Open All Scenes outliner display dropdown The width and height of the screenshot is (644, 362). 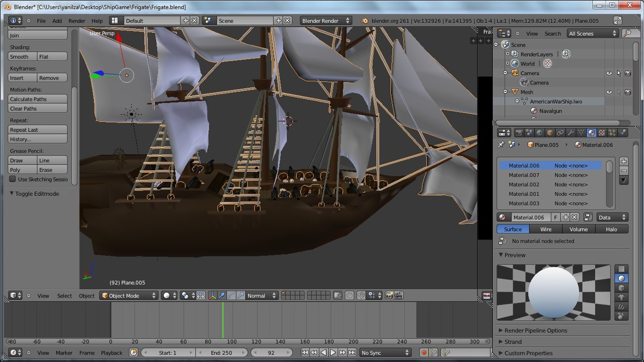click(x=592, y=34)
